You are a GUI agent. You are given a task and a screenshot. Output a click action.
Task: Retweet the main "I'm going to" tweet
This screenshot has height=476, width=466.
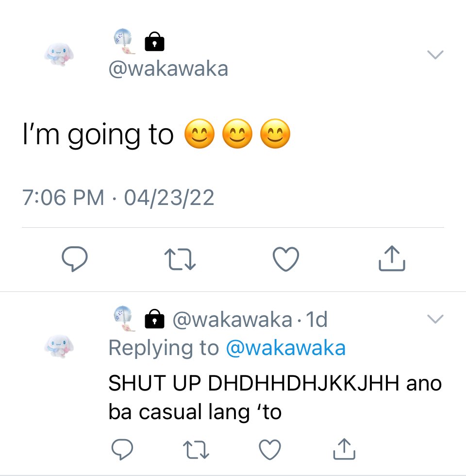point(180,259)
